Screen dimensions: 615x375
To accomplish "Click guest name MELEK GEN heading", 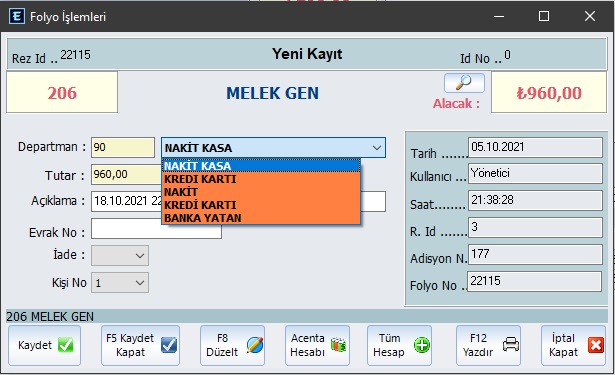I will 273,93.
